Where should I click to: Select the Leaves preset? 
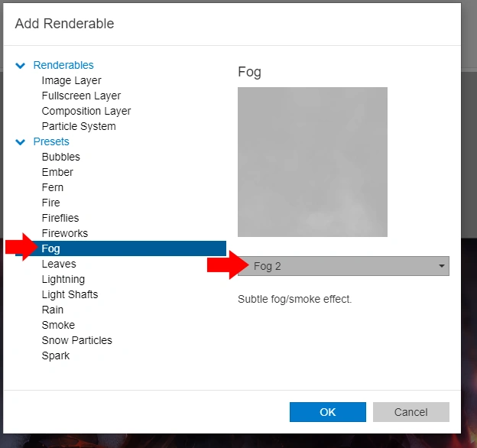59,264
